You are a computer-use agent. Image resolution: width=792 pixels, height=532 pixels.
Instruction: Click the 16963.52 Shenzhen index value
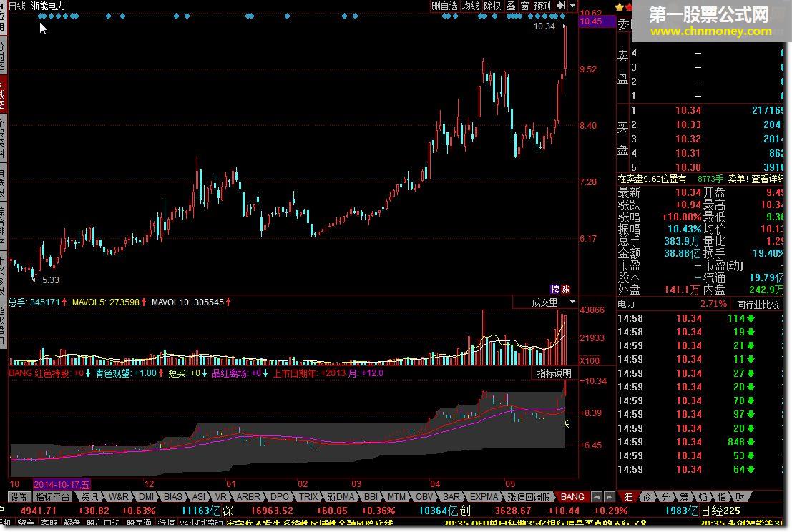pos(272,511)
